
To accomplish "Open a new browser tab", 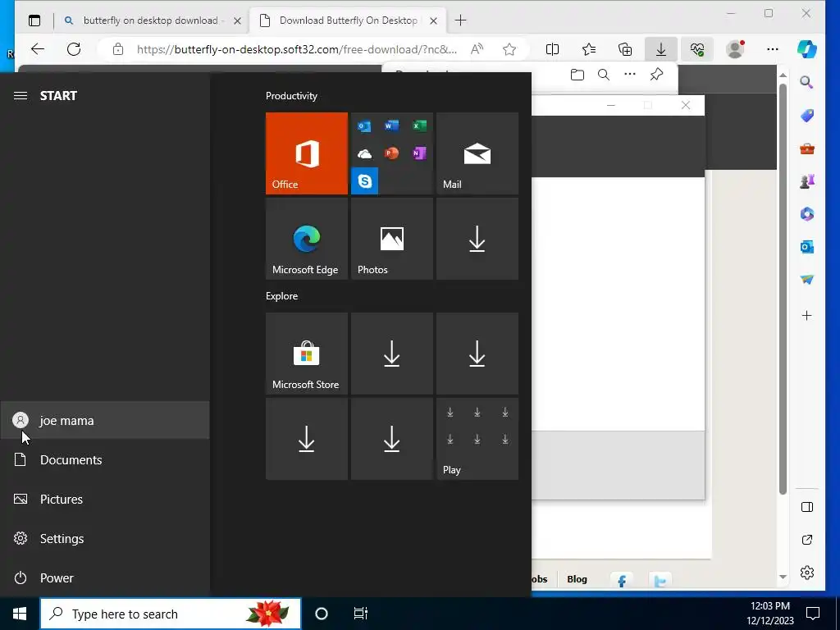I will [460, 21].
